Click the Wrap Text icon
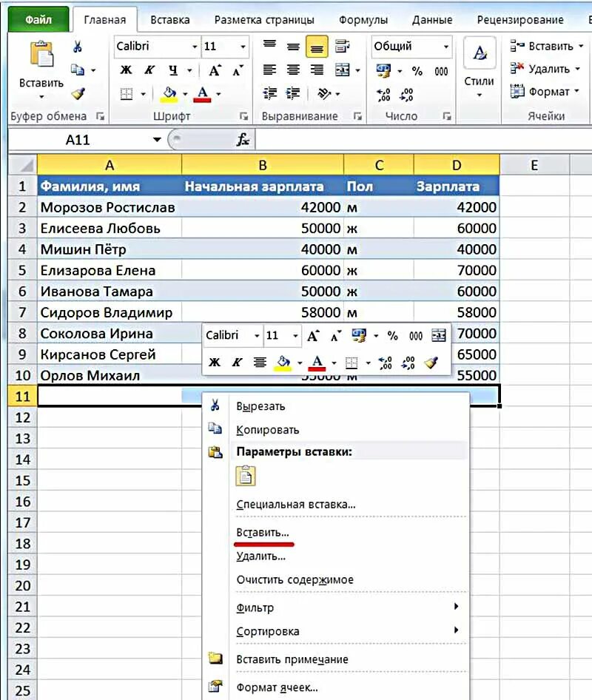The image size is (592, 700). [x=342, y=46]
